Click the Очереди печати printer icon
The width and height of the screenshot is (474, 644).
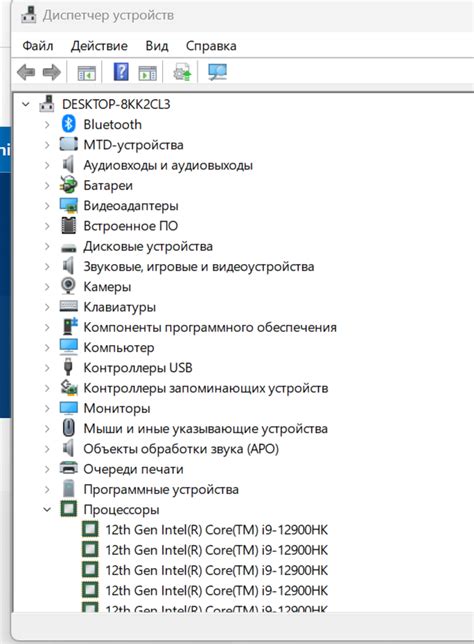click(x=69, y=468)
